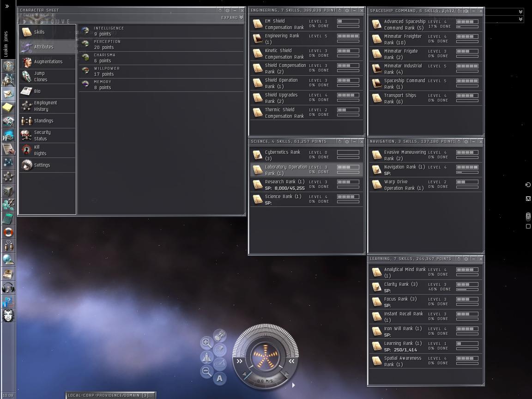Click the rotate arrow icon on right edge

(x=528, y=185)
